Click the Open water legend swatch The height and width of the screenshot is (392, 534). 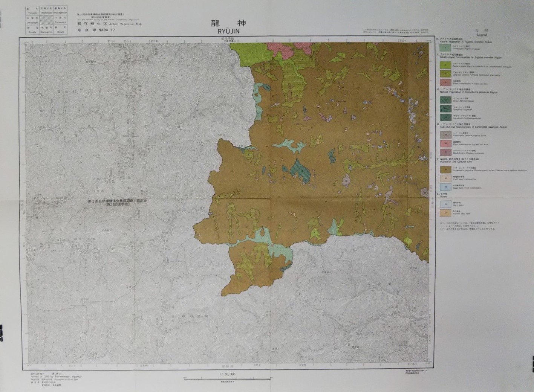click(x=445, y=204)
